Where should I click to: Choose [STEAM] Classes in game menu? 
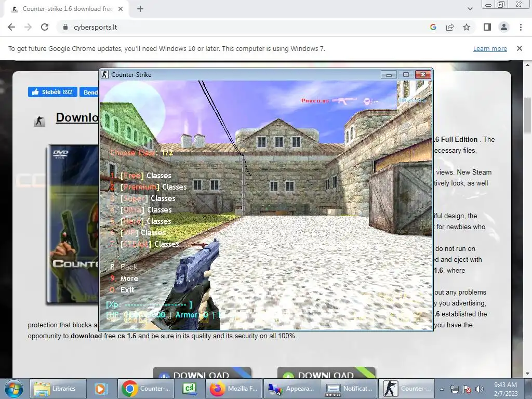(144, 244)
